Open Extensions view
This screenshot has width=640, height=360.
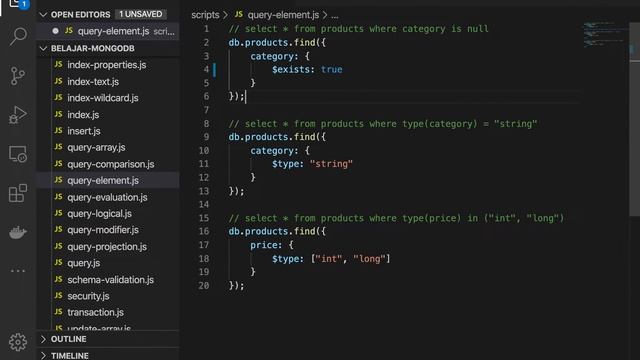pos(18,193)
